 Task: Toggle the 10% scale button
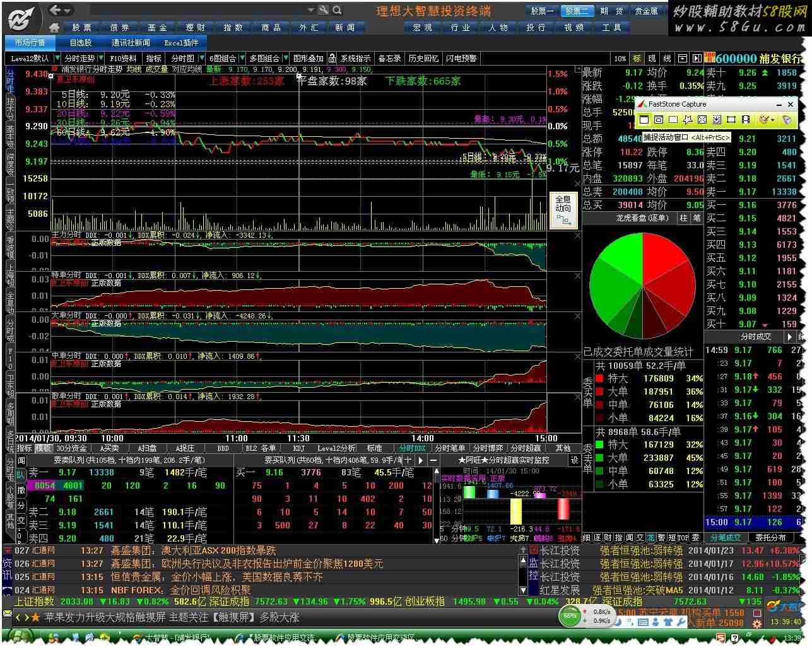pos(620,58)
